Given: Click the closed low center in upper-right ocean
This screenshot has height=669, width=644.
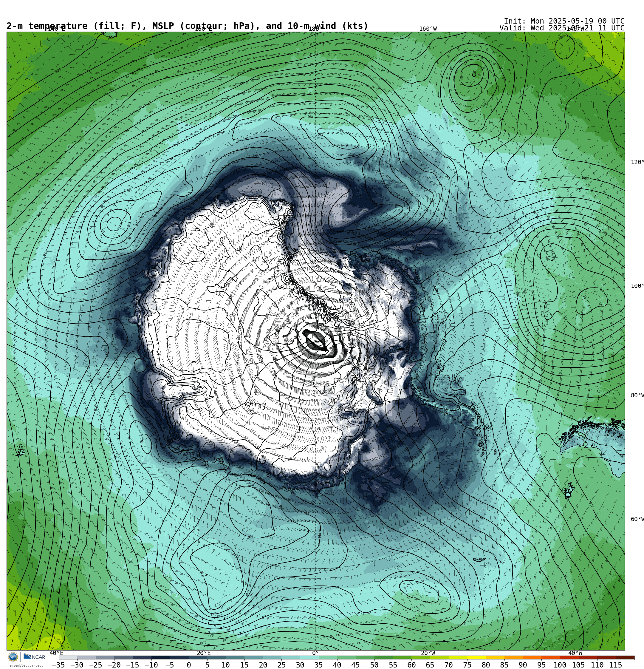Looking at the screenshot, I should 474,74.
